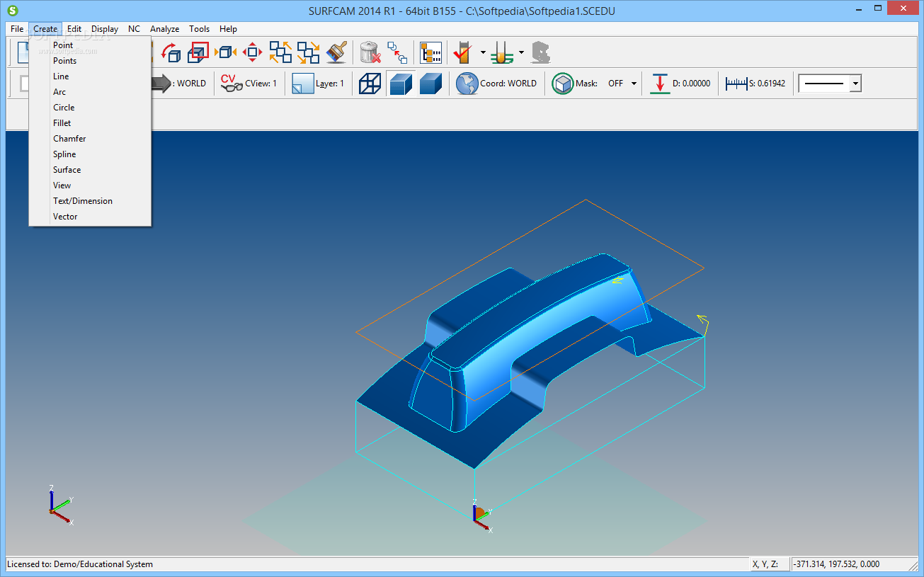
Task: Open the Analyze menu
Action: [164, 29]
